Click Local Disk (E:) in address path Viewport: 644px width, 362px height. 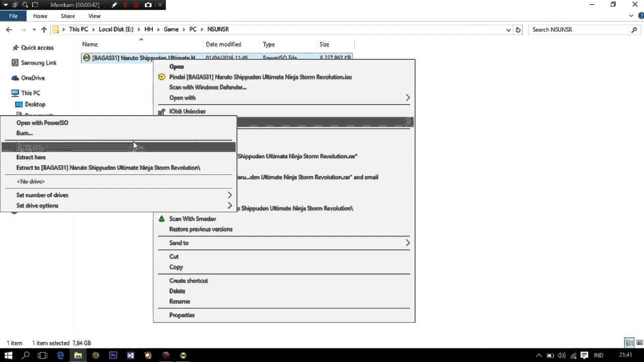point(115,30)
